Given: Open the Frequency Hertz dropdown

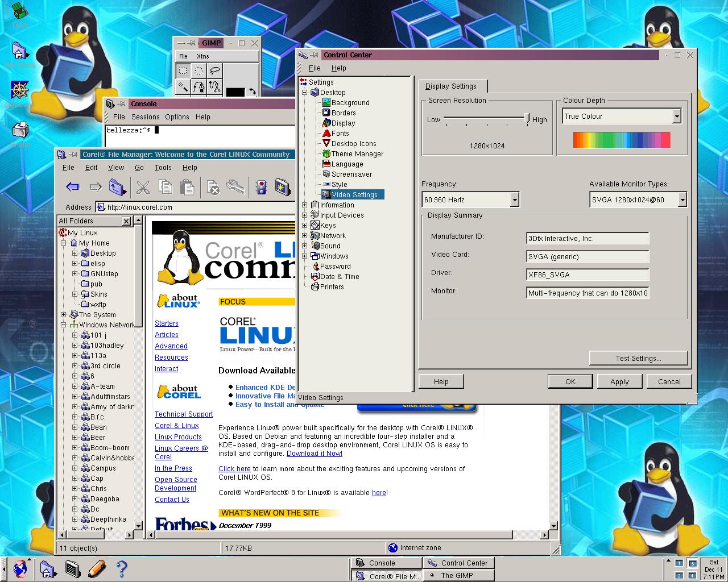Looking at the screenshot, I should (x=514, y=199).
